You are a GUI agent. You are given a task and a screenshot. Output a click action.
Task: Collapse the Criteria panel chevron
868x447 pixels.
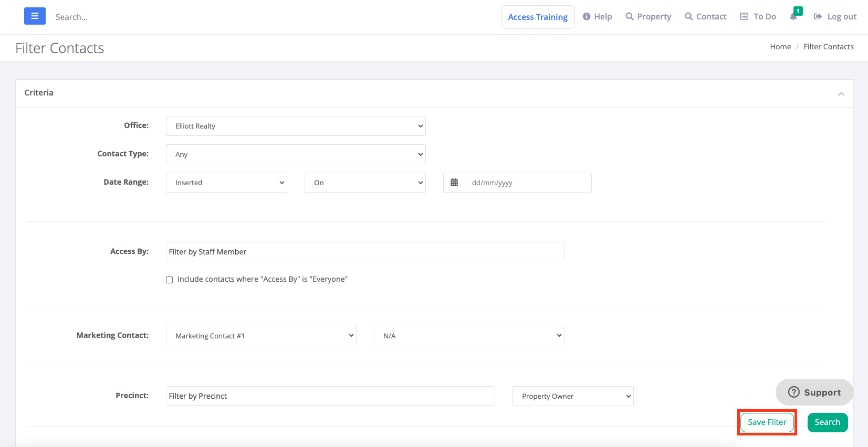point(841,93)
